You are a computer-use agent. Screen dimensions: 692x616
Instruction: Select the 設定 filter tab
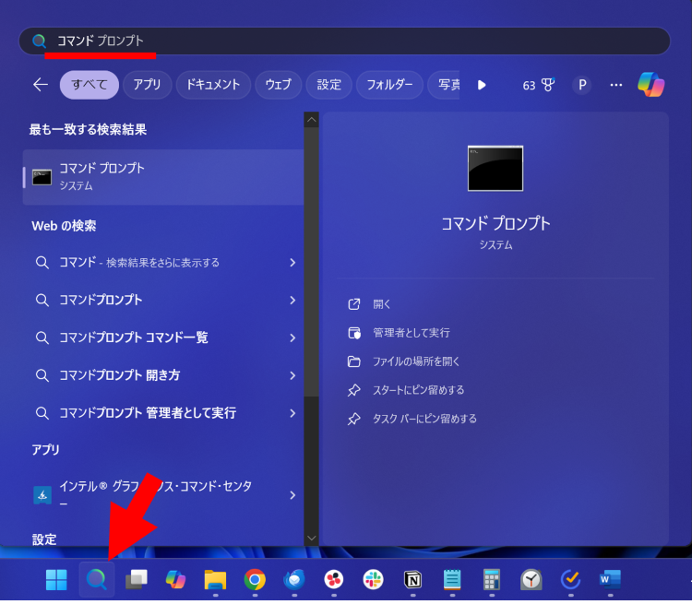pyautogui.click(x=328, y=85)
